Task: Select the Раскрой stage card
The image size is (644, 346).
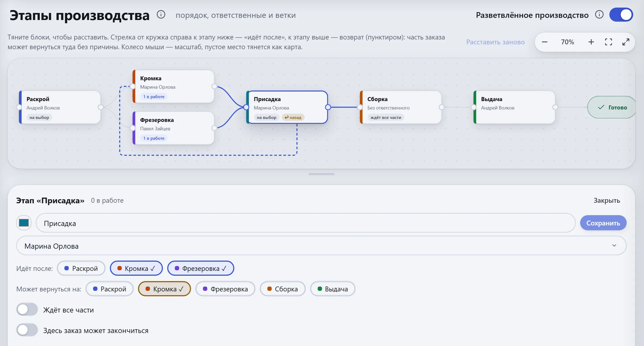Action: click(60, 107)
